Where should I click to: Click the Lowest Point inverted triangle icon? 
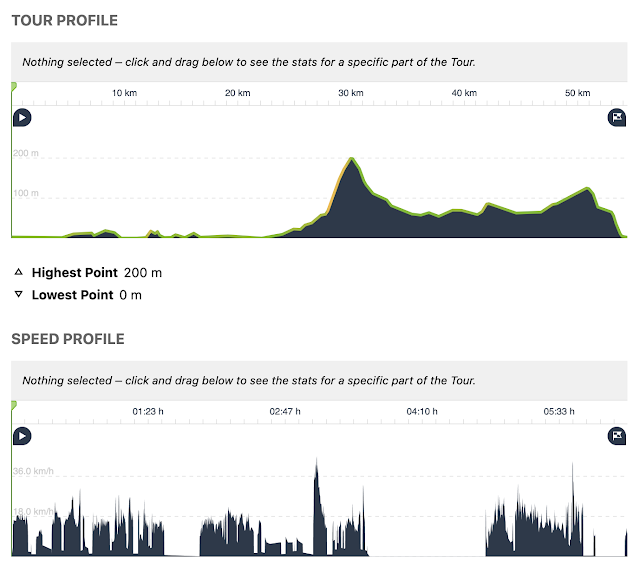[x=18, y=294]
